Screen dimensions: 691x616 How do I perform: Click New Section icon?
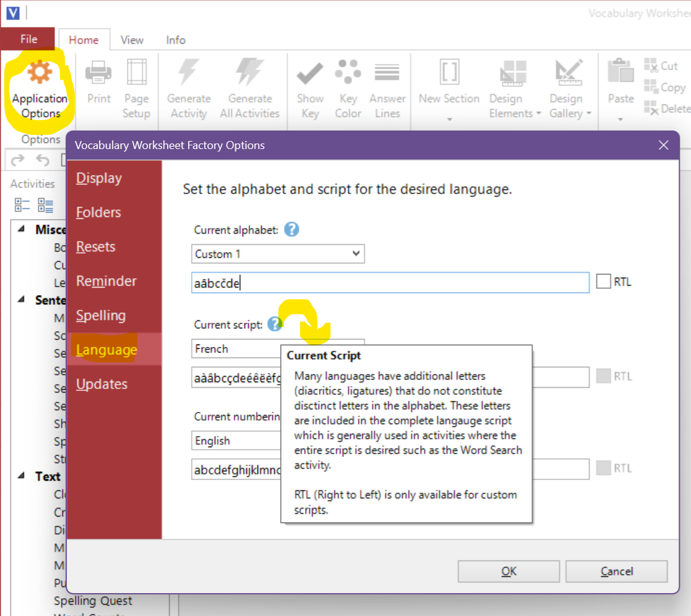point(449,72)
